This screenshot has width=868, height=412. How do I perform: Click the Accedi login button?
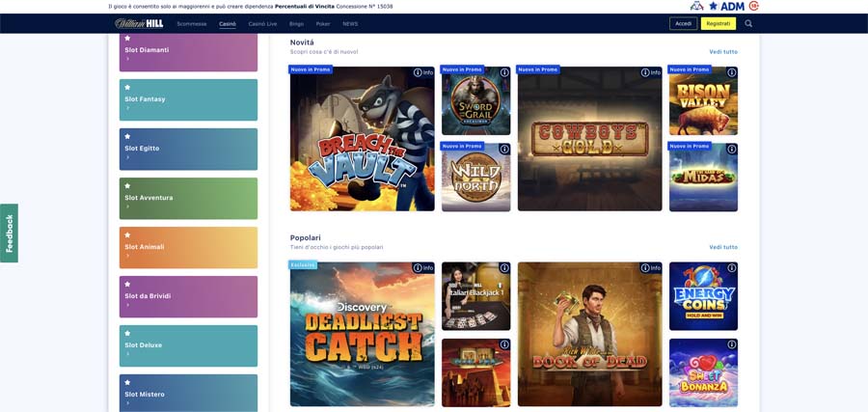pos(683,24)
